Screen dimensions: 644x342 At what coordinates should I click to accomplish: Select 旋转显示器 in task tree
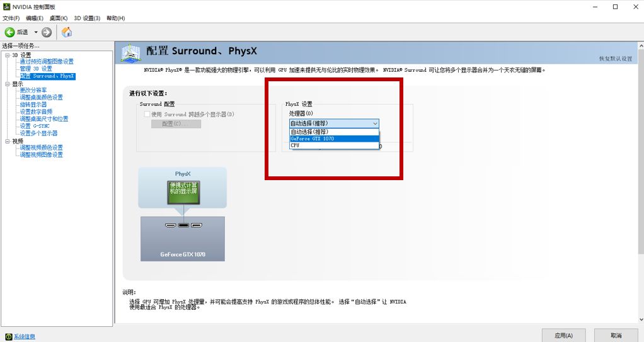33,105
